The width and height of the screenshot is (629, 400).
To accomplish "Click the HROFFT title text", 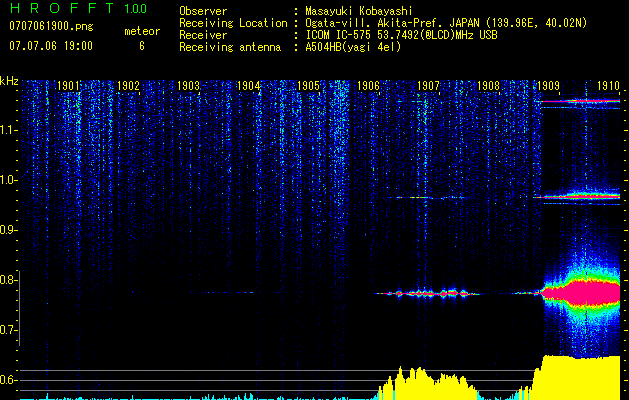I will pos(63,8).
